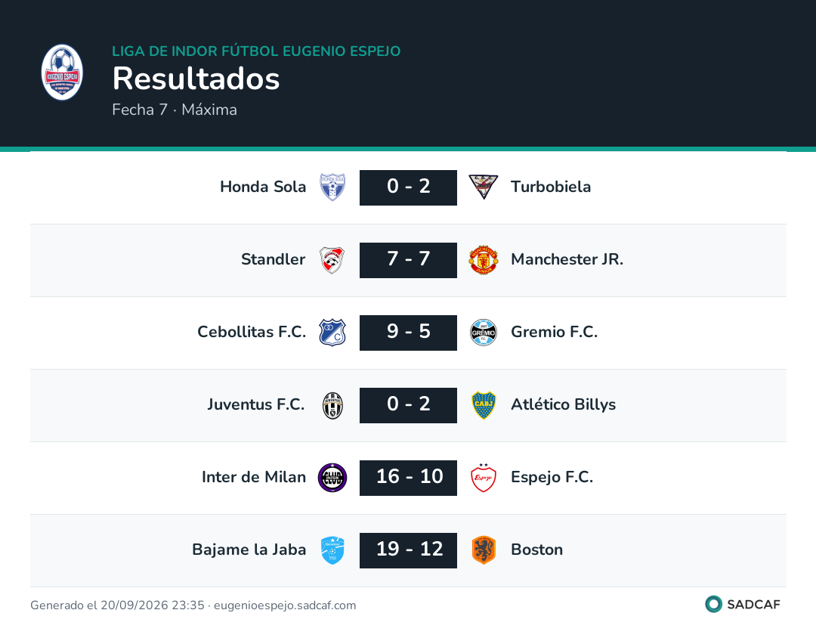Click the Bajame la Jaba light-blue crest

[332, 550]
